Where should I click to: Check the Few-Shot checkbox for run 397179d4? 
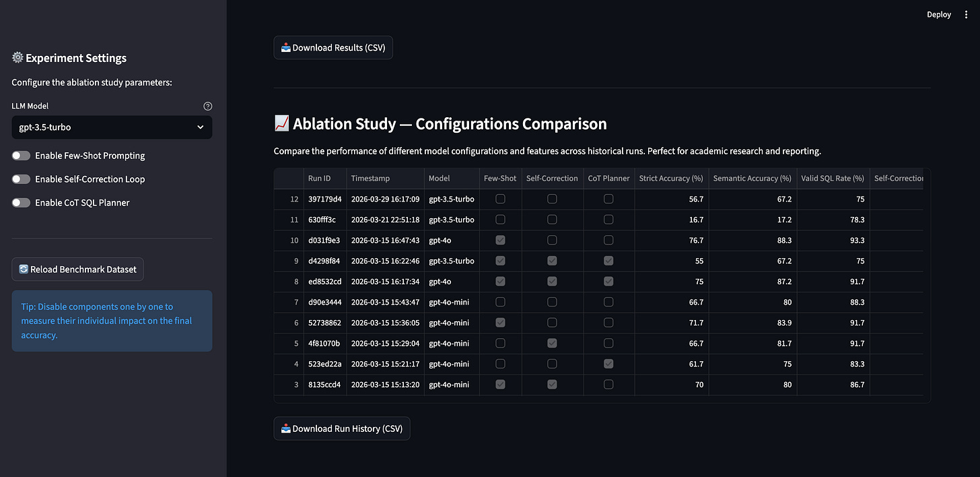[x=500, y=199]
